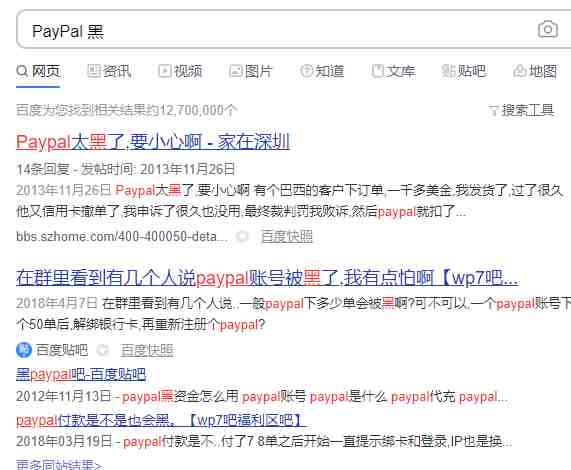This screenshot has height=470, width=571.
Task: Open the paypal付款是不是也会黑 link
Action: point(162,420)
